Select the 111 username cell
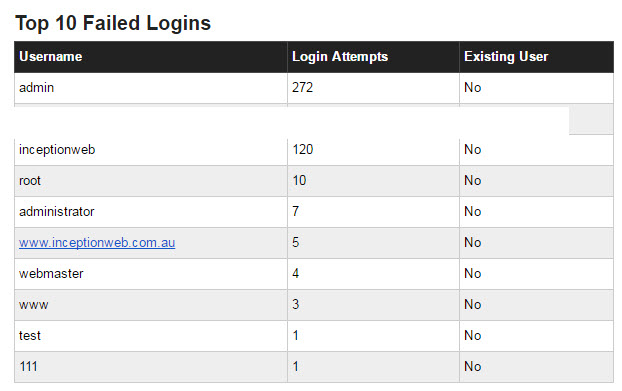622x391 pixels. [x=151, y=366]
